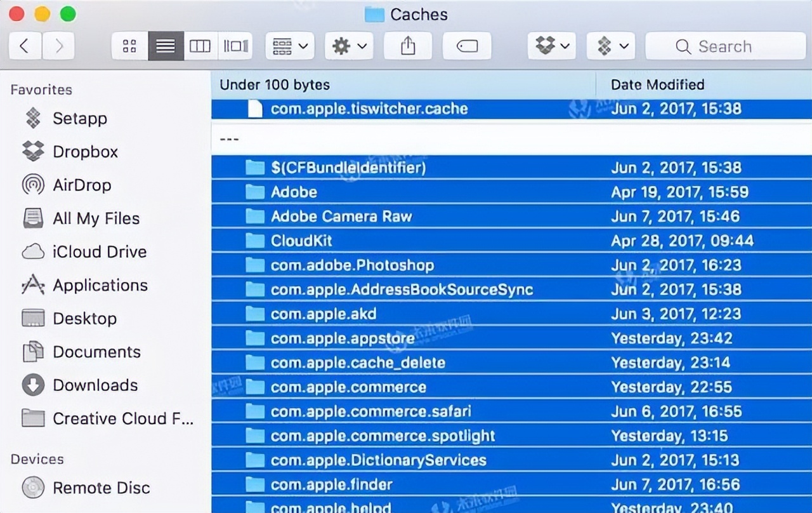This screenshot has height=513, width=812.
Task: Select the Adobe Camera Raw folder
Action: [341, 217]
